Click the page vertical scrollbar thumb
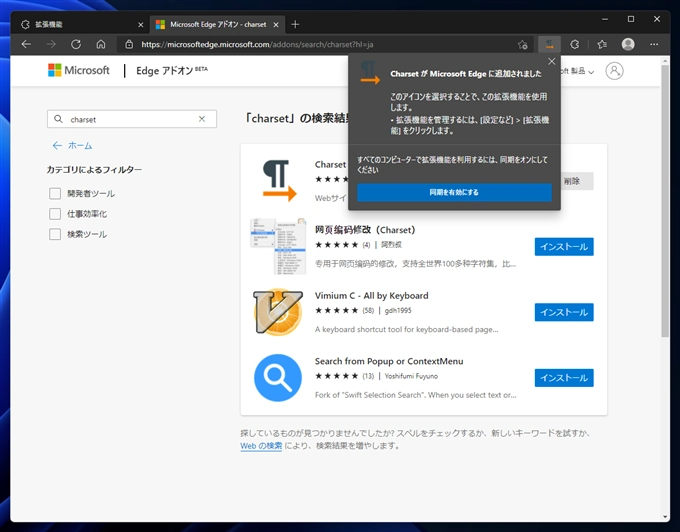680x532 pixels. (x=665, y=201)
